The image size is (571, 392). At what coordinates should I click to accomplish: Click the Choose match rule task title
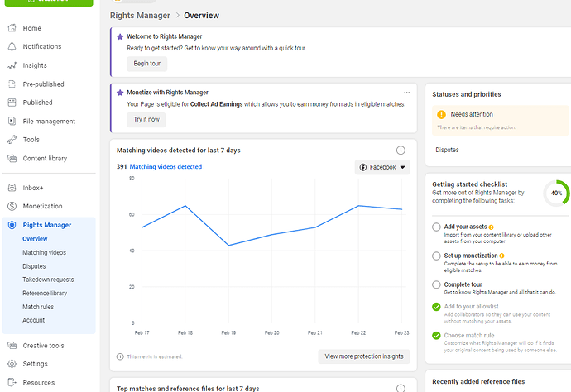[469, 336]
